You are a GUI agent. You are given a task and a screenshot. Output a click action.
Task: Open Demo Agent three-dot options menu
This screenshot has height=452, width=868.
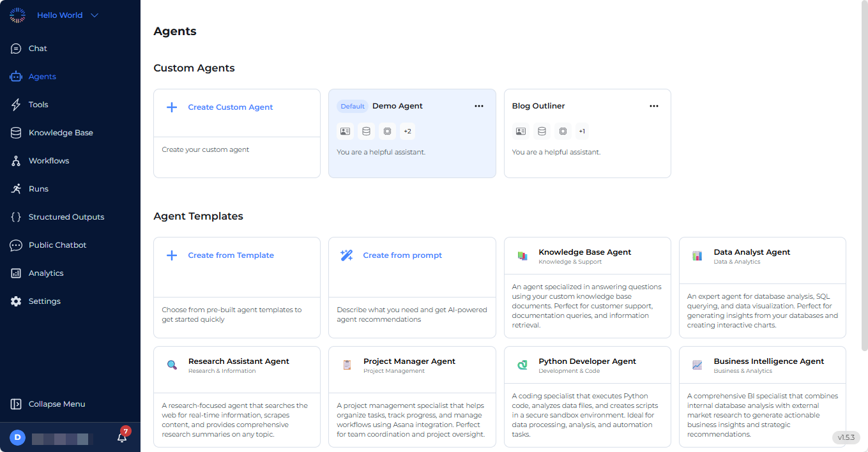[x=479, y=106]
